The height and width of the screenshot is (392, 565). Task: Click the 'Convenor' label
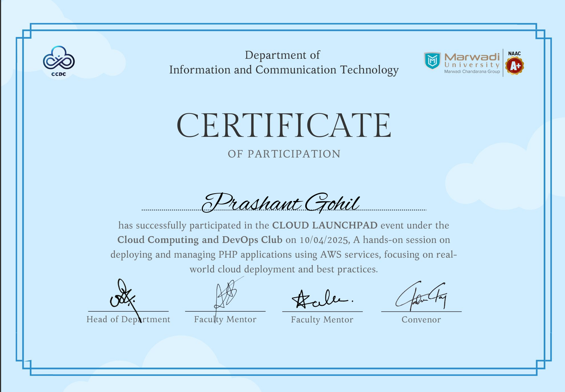coord(421,320)
